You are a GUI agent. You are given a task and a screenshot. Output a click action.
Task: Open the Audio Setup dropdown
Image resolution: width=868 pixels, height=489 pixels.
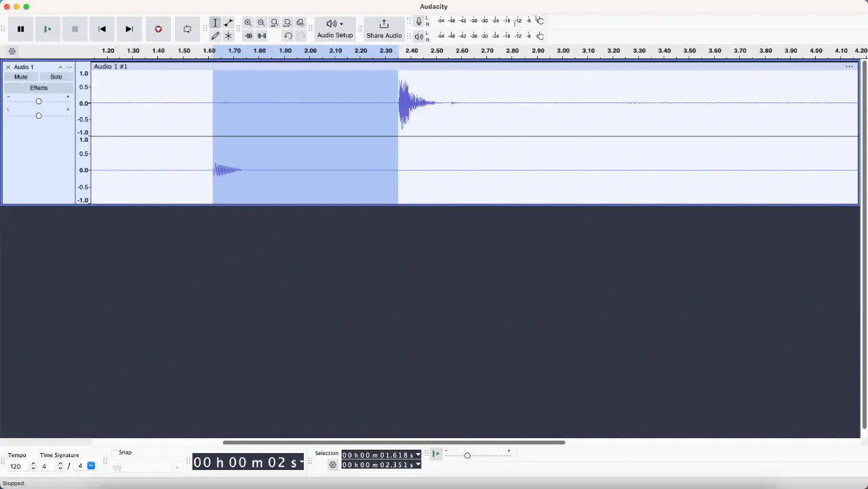point(335,28)
